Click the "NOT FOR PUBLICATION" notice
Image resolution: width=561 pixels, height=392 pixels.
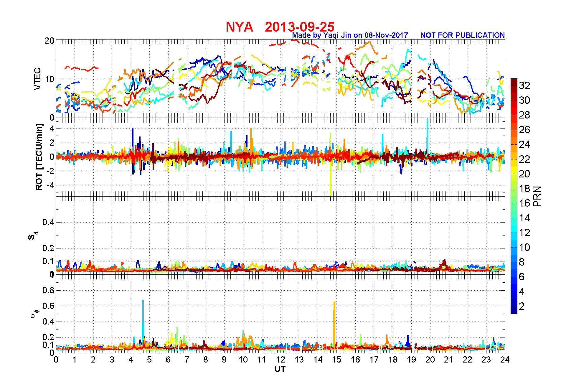(x=463, y=35)
